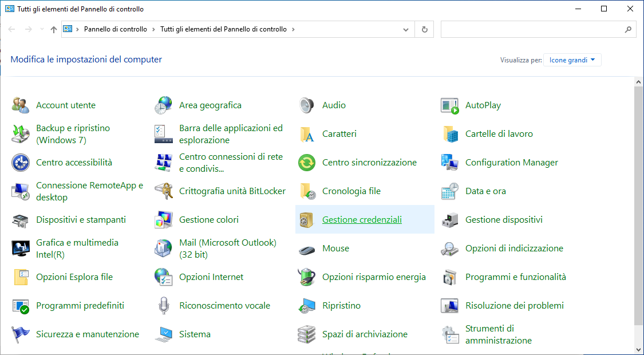
Task: Click the search magnifier icon
Action: tap(628, 30)
